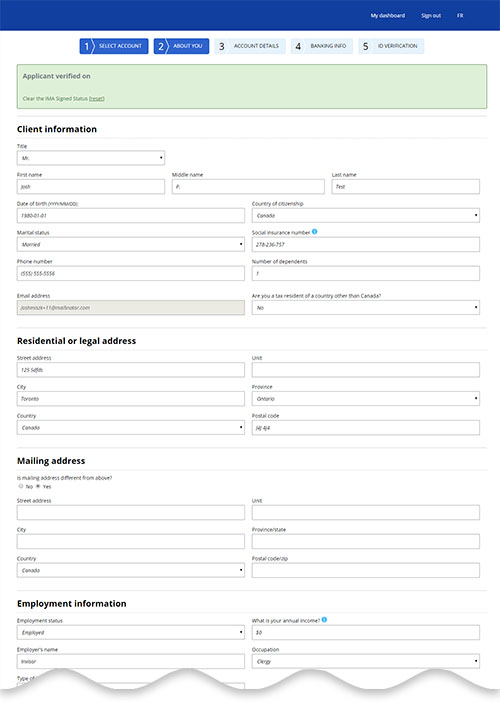Click the Social insurance number info icon
The image size is (500, 702).
315,231
